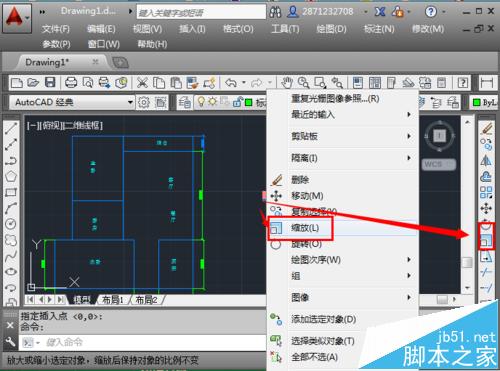Click the Undo arrow icon
The width and height of the screenshot is (500, 371).
[231, 83]
